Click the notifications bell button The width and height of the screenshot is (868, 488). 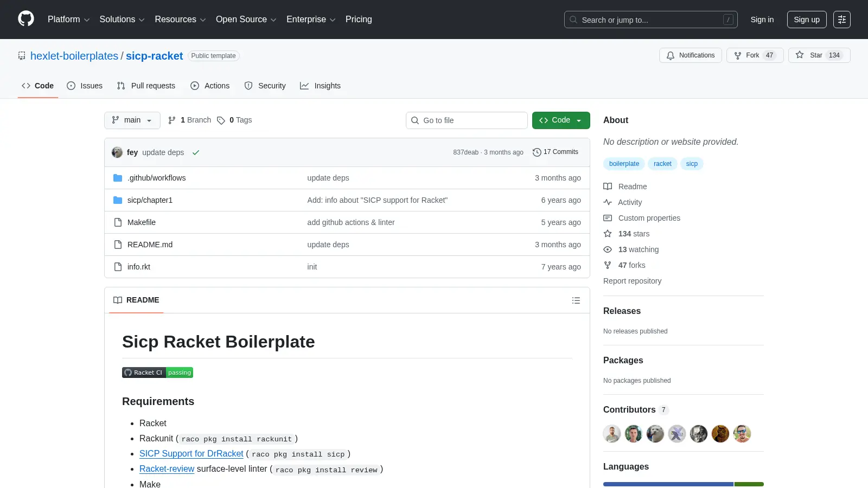pyautogui.click(x=691, y=55)
